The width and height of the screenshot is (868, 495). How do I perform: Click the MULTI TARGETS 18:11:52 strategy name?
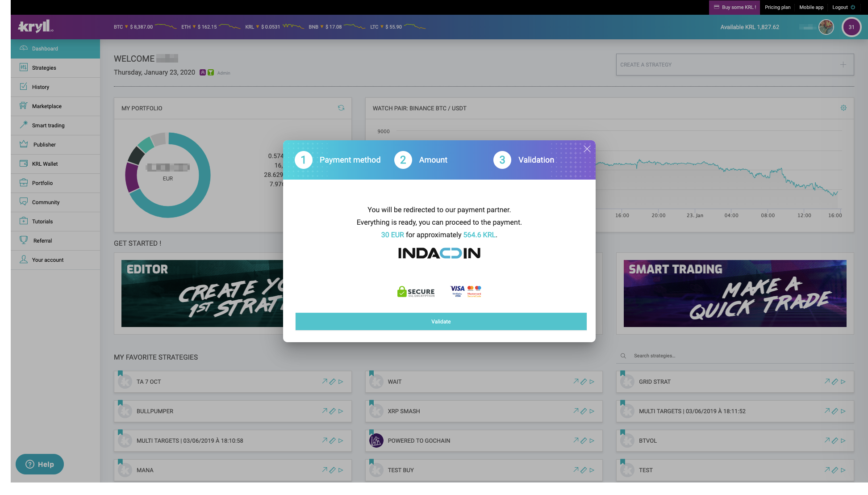coord(692,411)
